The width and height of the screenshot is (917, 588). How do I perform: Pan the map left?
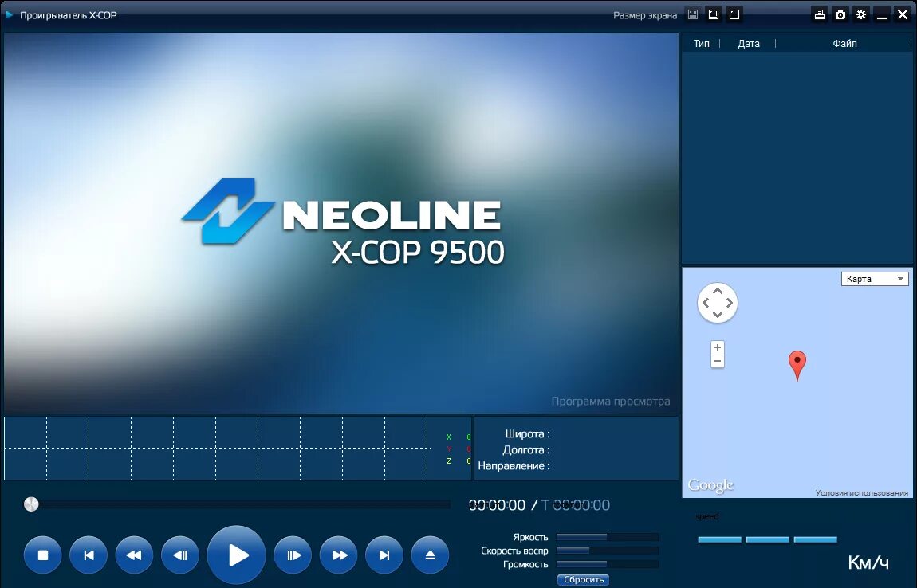(x=706, y=303)
